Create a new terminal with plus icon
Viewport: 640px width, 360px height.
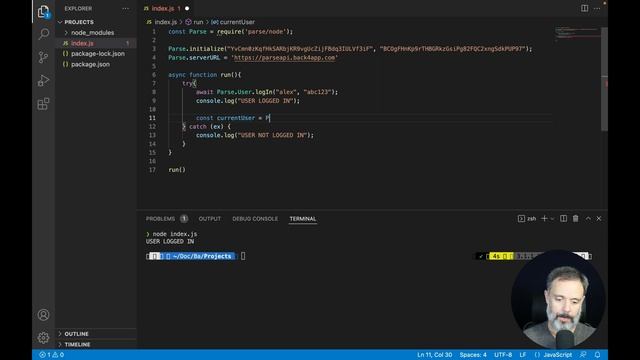tap(544, 219)
